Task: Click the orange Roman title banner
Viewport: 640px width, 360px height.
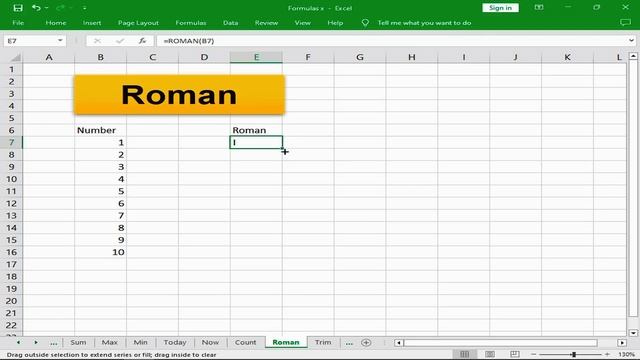Action: coord(179,95)
